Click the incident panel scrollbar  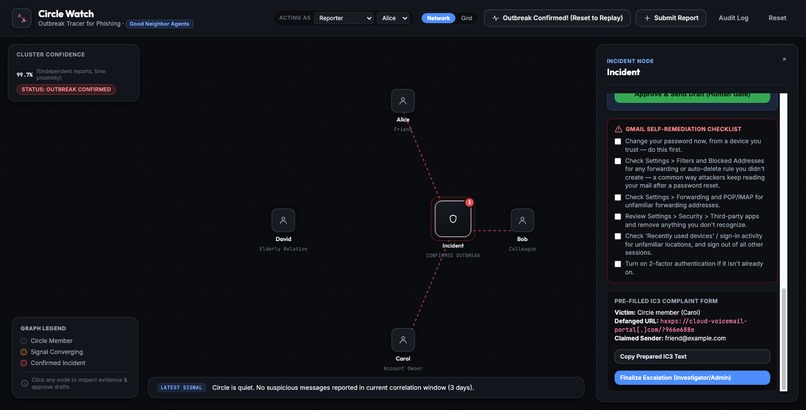[x=783, y=339]
